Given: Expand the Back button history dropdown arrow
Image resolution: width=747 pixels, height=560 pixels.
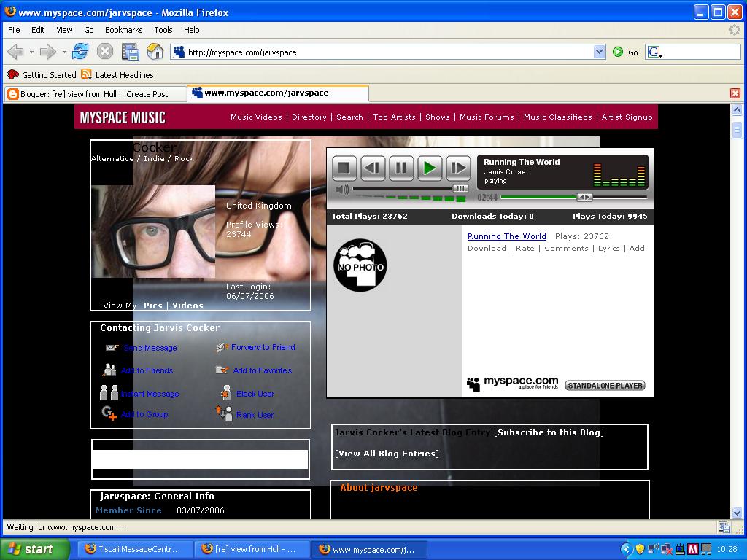Looking at the screenshot, I should coord(31,52).
